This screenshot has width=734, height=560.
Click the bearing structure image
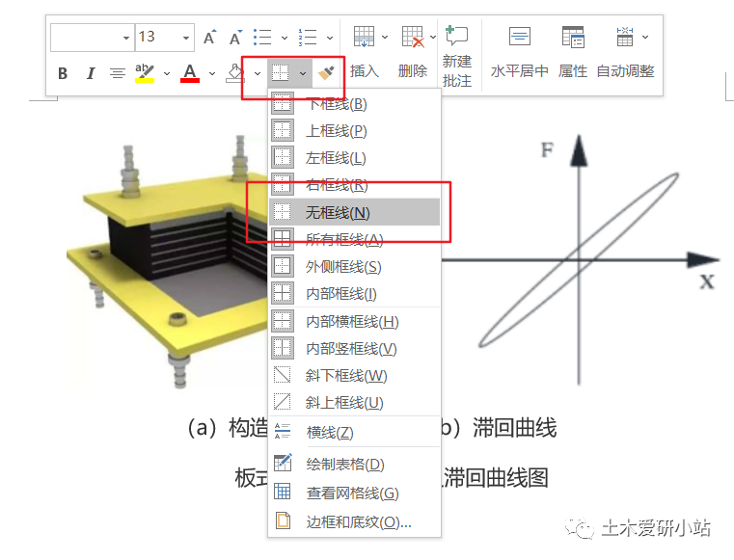coord(167,262)
